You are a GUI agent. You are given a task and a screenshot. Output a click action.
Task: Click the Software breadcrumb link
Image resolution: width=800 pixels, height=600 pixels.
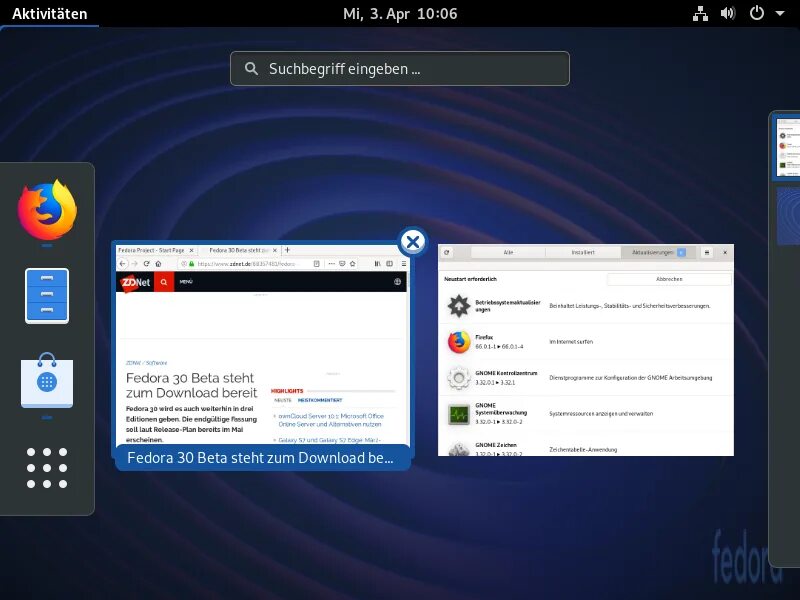[156, 363]
